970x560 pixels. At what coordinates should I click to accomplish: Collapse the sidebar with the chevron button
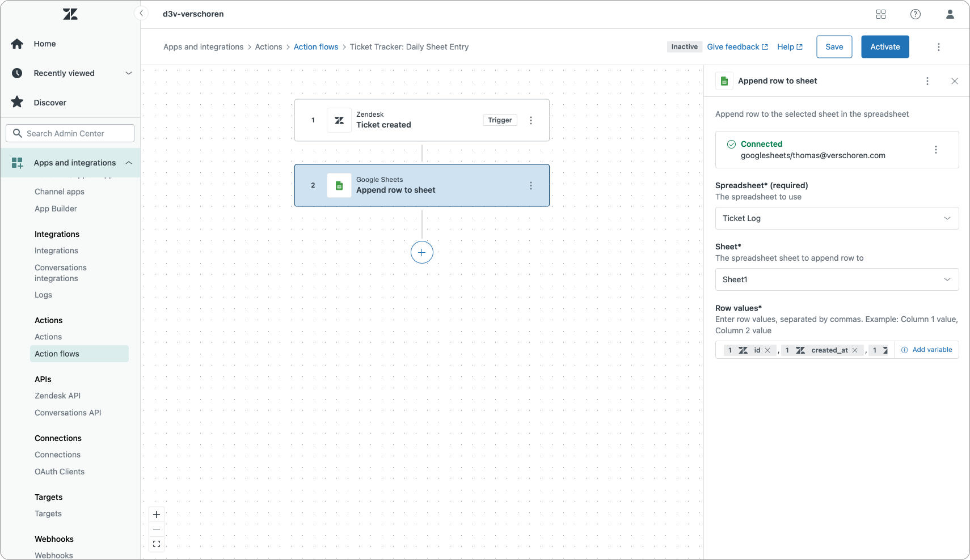(x=141, y=14)
